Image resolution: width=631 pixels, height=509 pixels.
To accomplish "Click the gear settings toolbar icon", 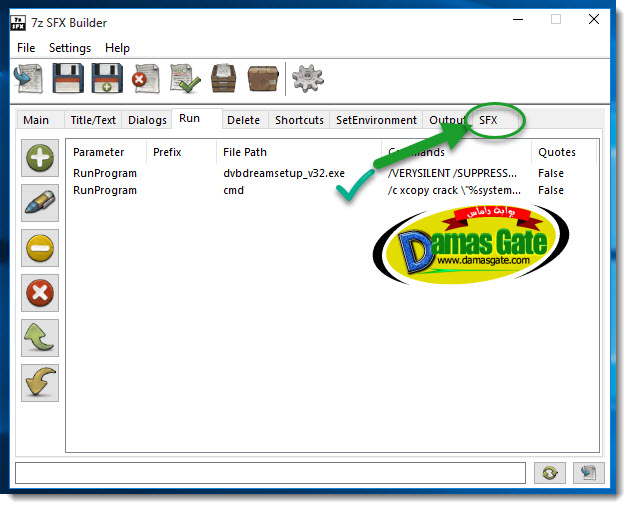I will (308, 78).
